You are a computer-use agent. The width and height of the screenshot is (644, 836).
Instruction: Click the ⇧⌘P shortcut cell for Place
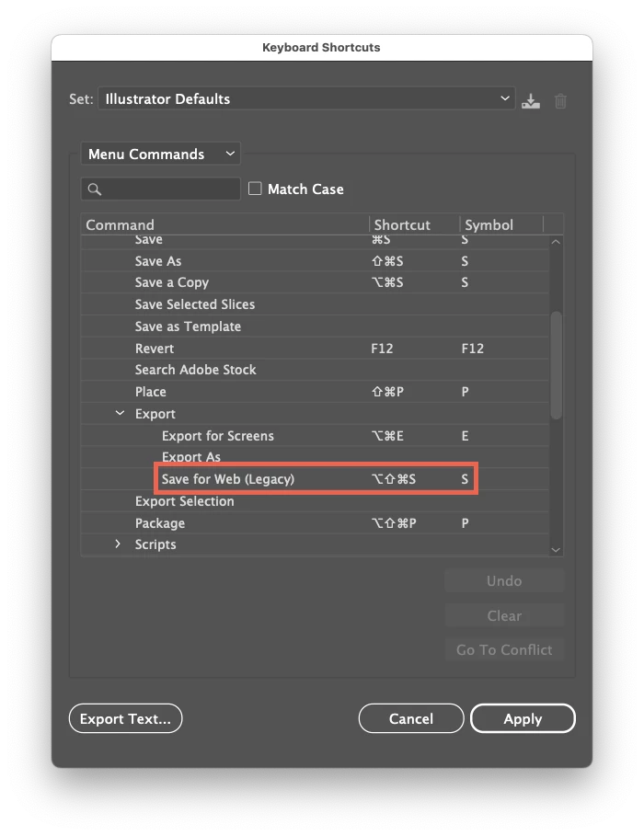[388, 392]
